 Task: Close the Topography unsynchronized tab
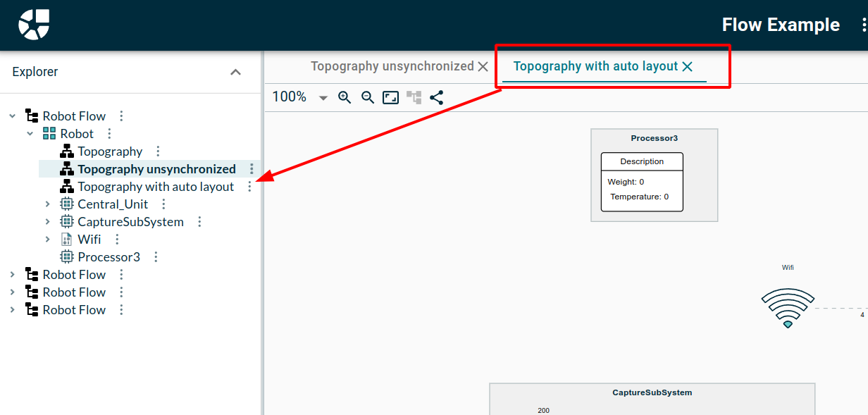[x=483, y=67]
